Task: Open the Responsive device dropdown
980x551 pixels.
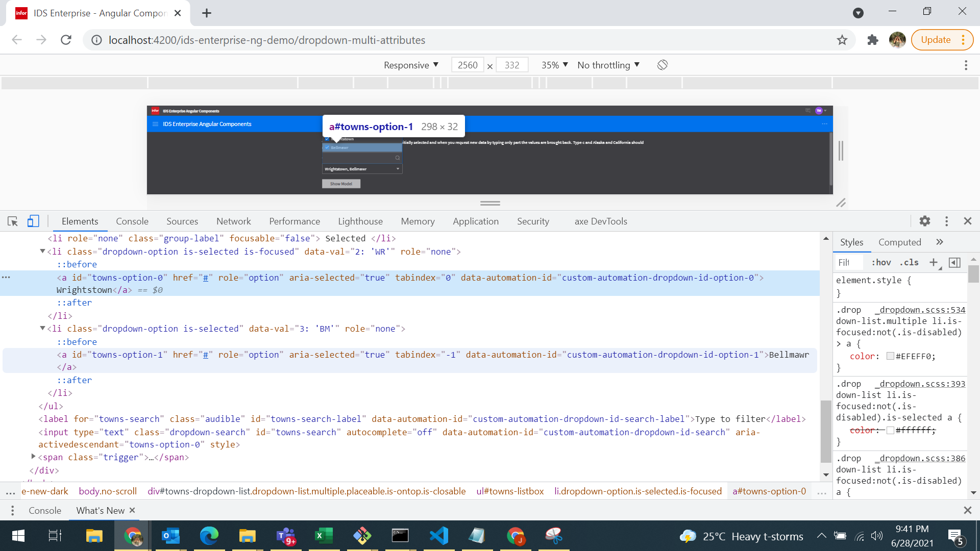Action: click(411, 65)
